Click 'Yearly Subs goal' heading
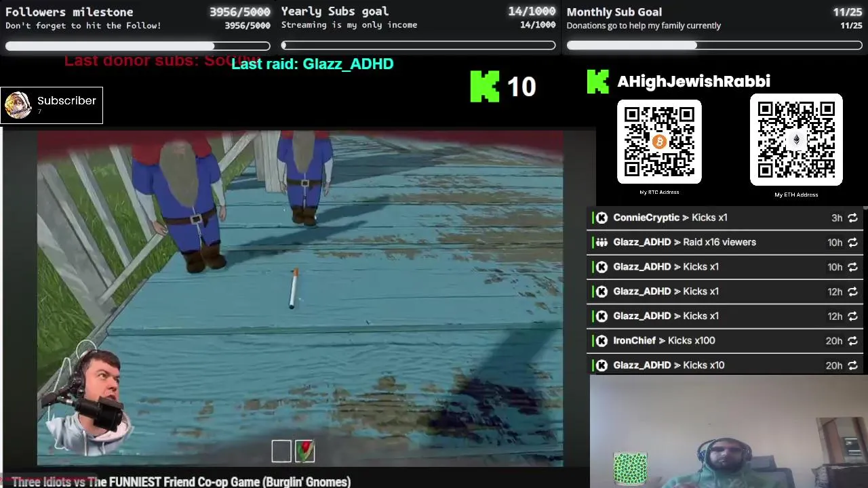Screen dimensions: 868x488 (x=335, y=12)
